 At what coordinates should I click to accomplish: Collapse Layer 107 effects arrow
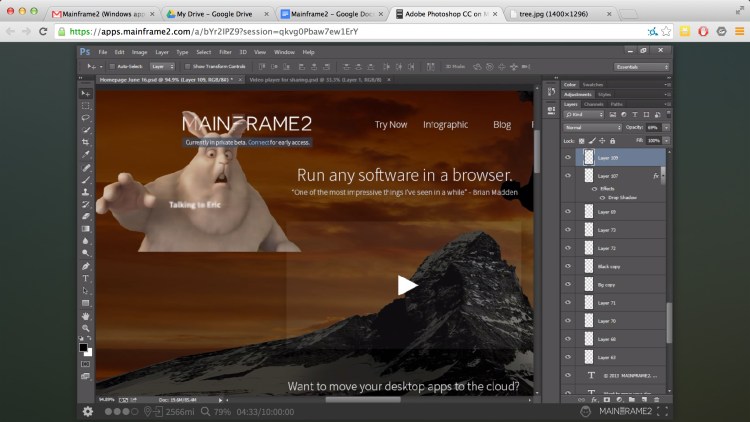point(663,176)
